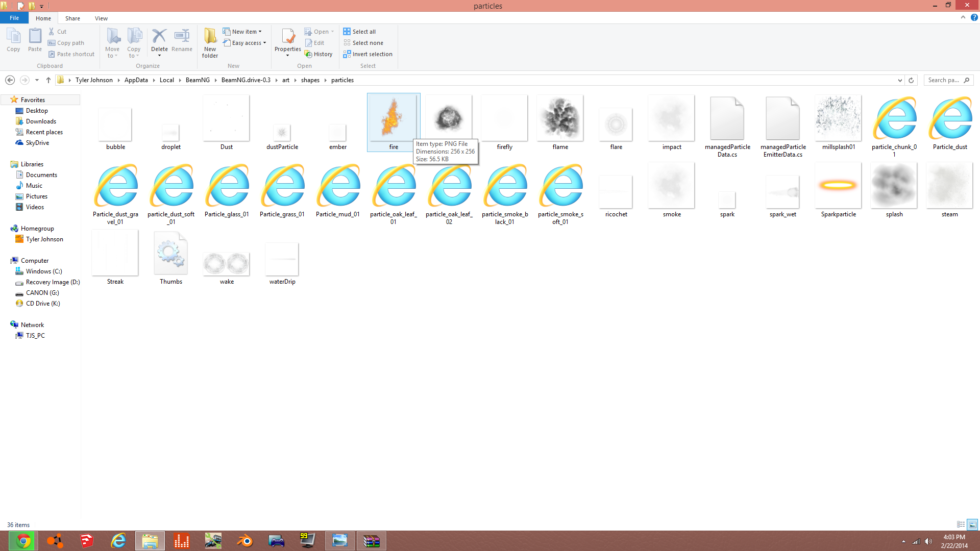Refresh the folder with address bar button

[911, 80]
